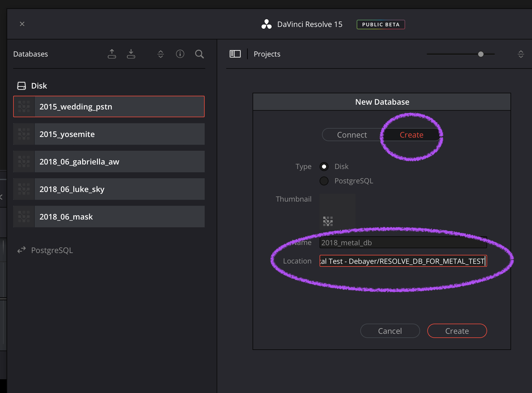Click thumbnail icon of 2018_06_mask database
The image size is (532, 393).
(x=24, y=217)
